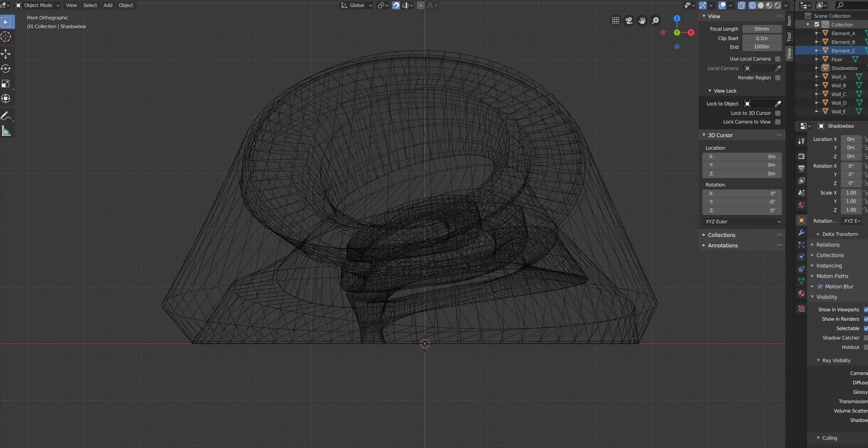868x448 pixels.
Task: Expand Element_A in the outliner
Action: point(817,33)
